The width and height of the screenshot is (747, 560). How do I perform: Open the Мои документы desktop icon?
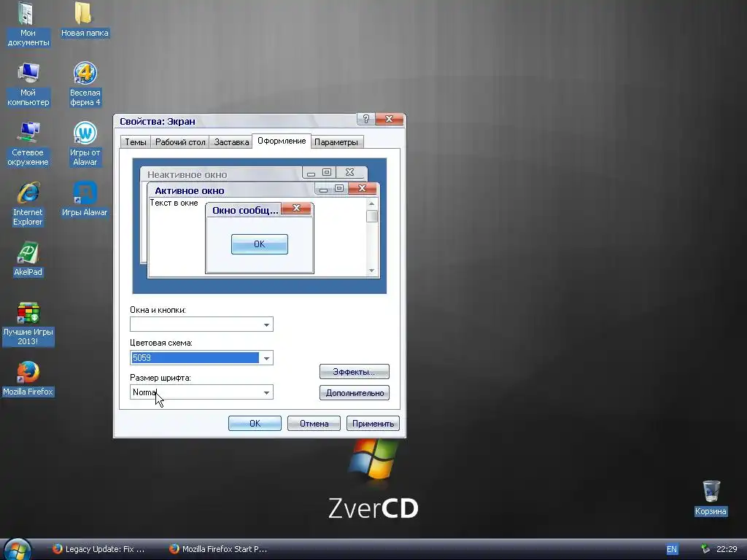coord(28,24)
